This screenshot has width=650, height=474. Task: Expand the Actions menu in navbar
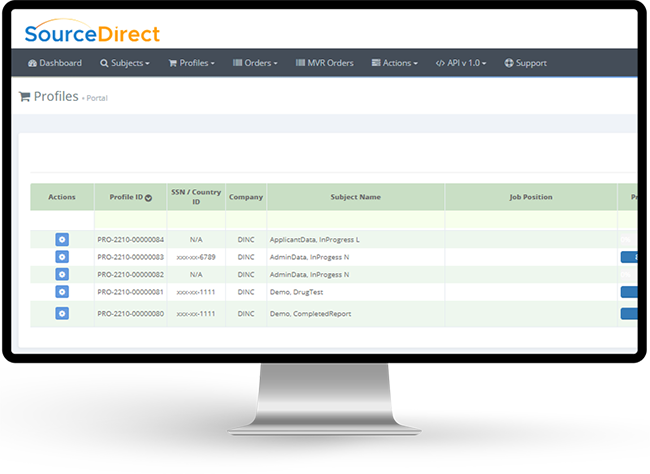[395, 63]
